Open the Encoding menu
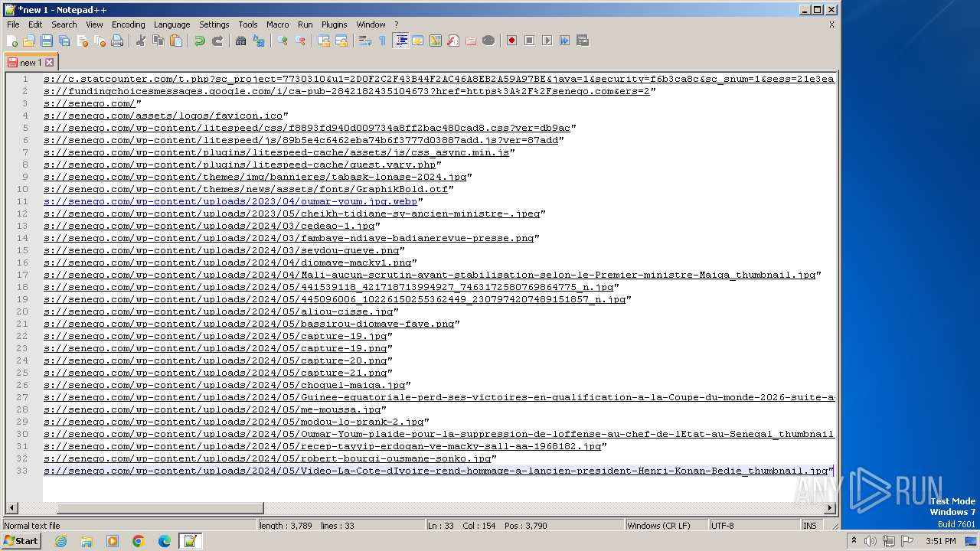The height and width of the screenshot is (551, 980). tap(128, 24)
